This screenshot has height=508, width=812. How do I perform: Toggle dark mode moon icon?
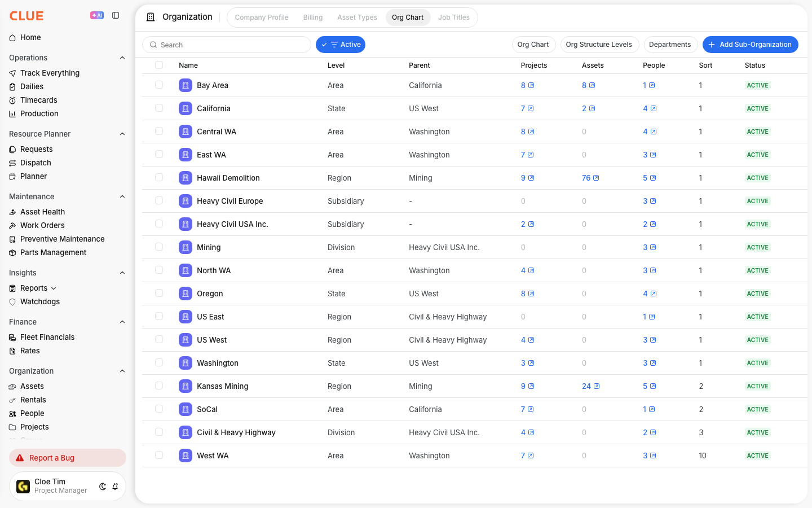pyautogui.click(x=103, y=487)
